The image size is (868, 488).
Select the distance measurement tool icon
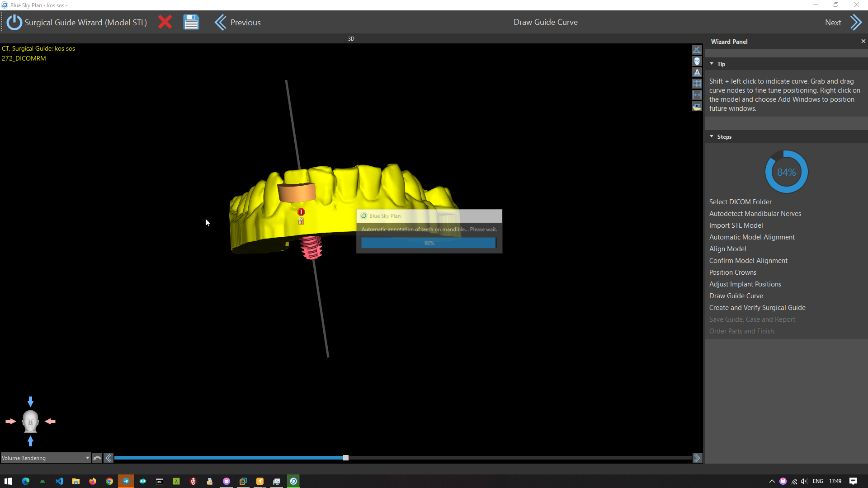[697, 95]
